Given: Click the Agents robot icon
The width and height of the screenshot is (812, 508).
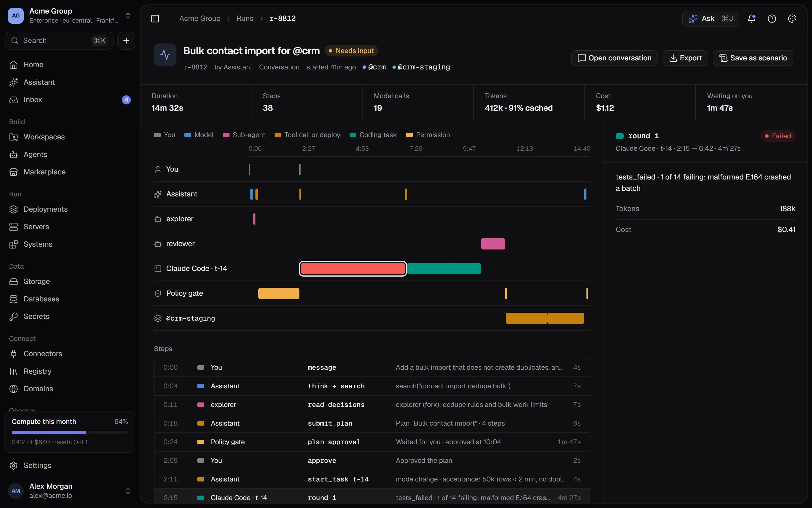Looking at the screenshot, I should coord(14,155).
